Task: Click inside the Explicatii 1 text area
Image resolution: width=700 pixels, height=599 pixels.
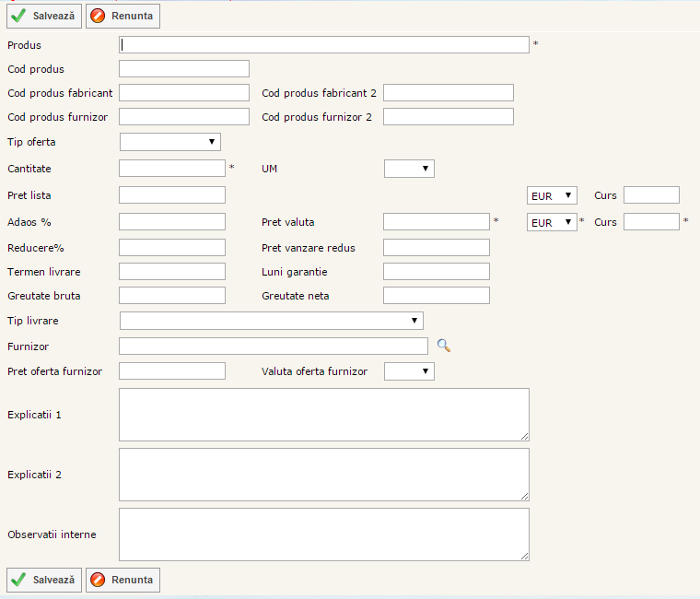Action: (x=324, y=415)
